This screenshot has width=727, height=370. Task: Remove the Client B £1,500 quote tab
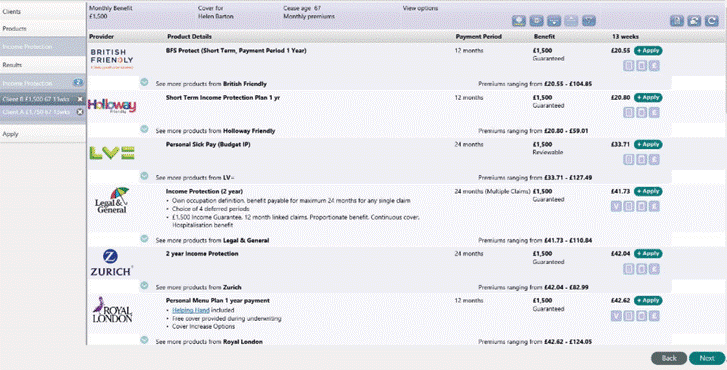pos(80,99)
